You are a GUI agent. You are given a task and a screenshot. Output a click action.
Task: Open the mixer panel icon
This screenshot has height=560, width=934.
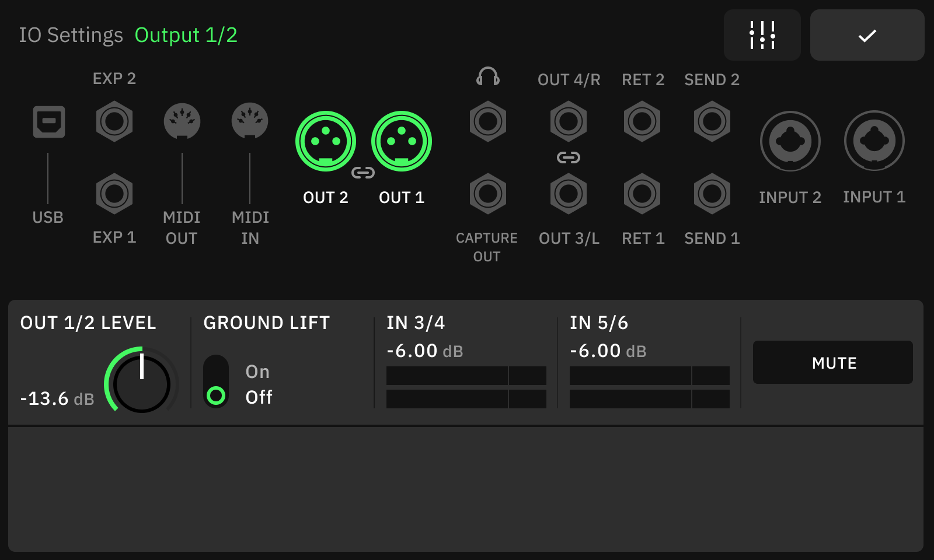tap(762, 35)
